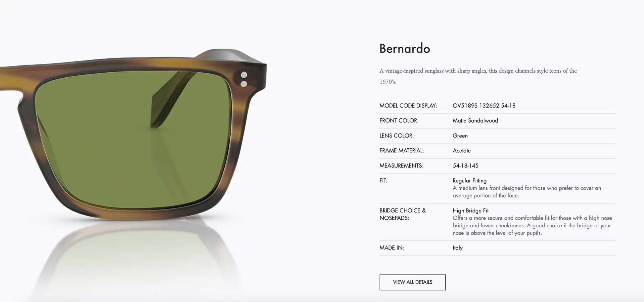Click the Matte Sandalwood front color value
Screen dimensions: 644x302
pyautogui.click(x=475, y=121)
